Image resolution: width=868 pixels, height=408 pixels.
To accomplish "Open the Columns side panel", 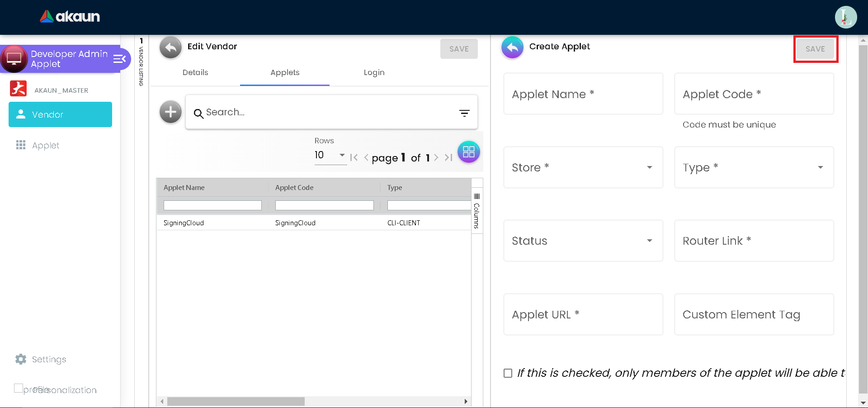I will (x=477, y=210).
